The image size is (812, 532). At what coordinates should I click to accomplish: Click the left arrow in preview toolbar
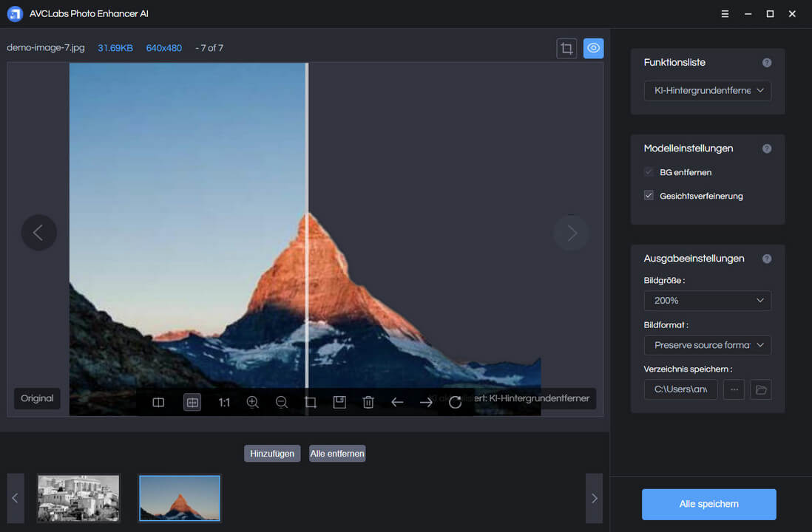click(397, 402)
